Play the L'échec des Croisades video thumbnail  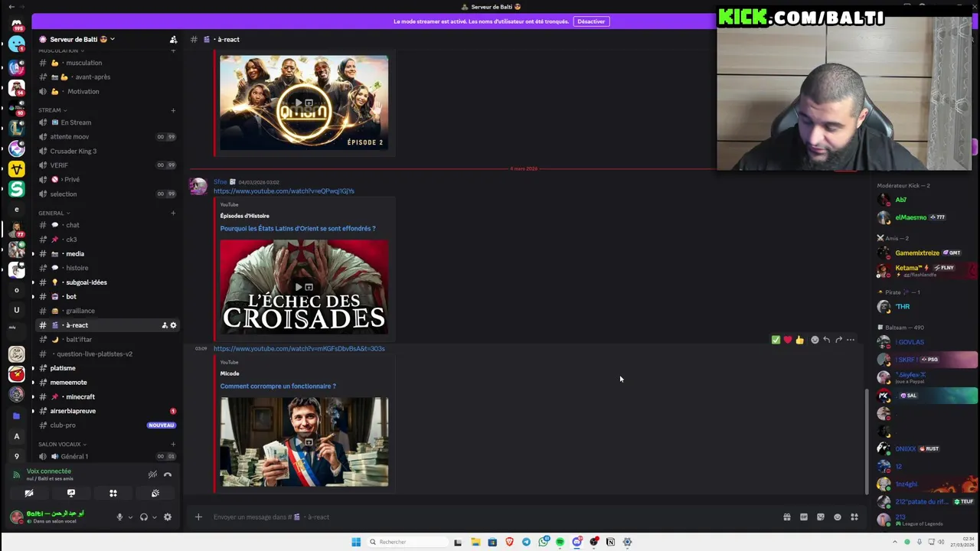(x=304, y=287)
